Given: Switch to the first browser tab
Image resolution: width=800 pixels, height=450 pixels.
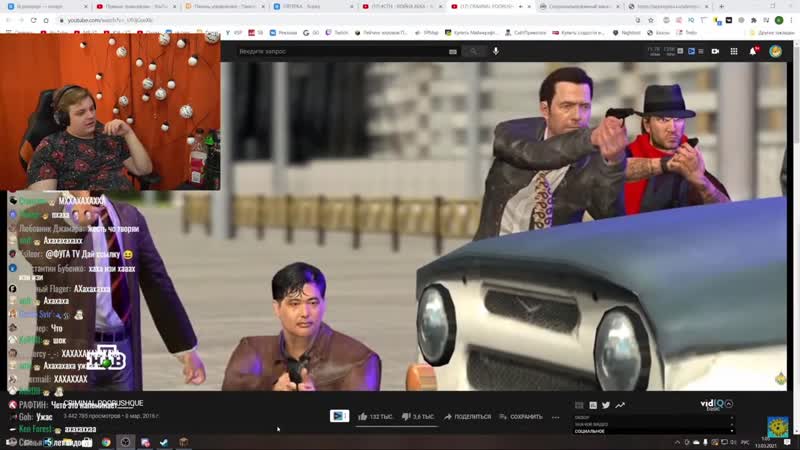Looking at the screenshot, I should click(x=47, y=7).
